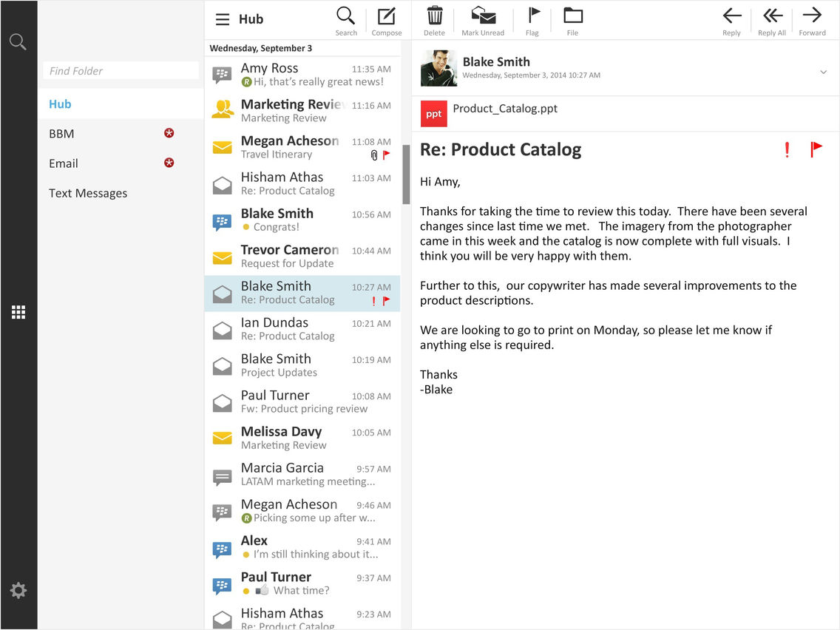Click the blue BBM icon for Blake Smith Congrats
Image resolution: width=840 pixels, height=630 pixels.
click(222, 221)
